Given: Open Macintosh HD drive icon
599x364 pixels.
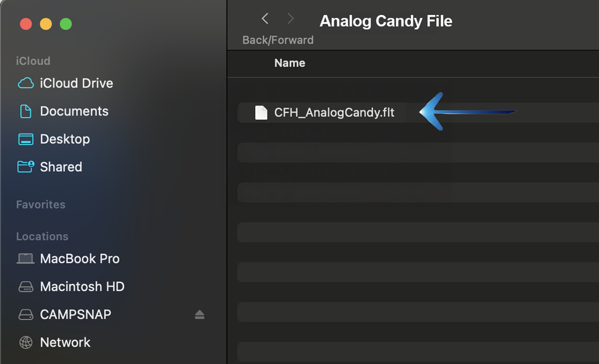Looking at the screenshot, I should [x=26, y=286].
